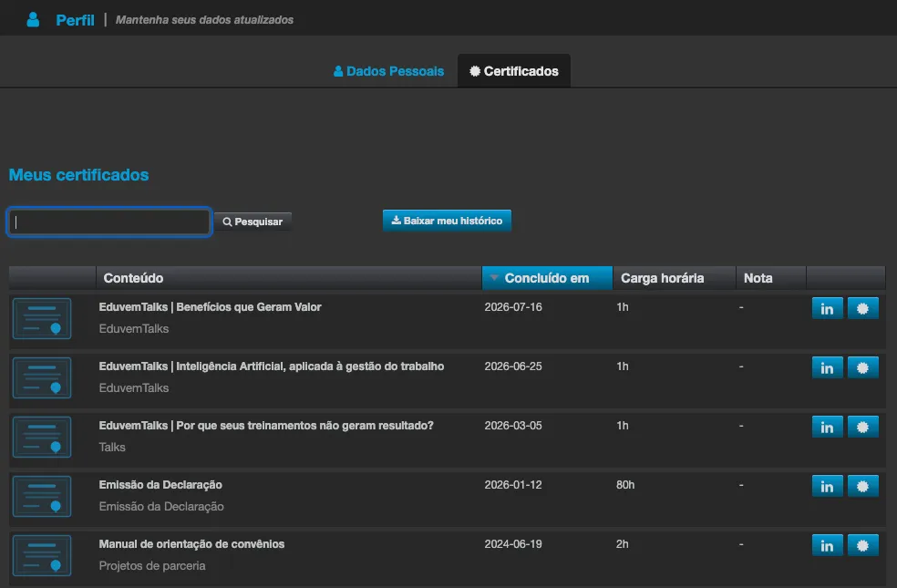Open certificate for Inteligência Artificial course
The image size is (897, 588).
pos(862,367)
